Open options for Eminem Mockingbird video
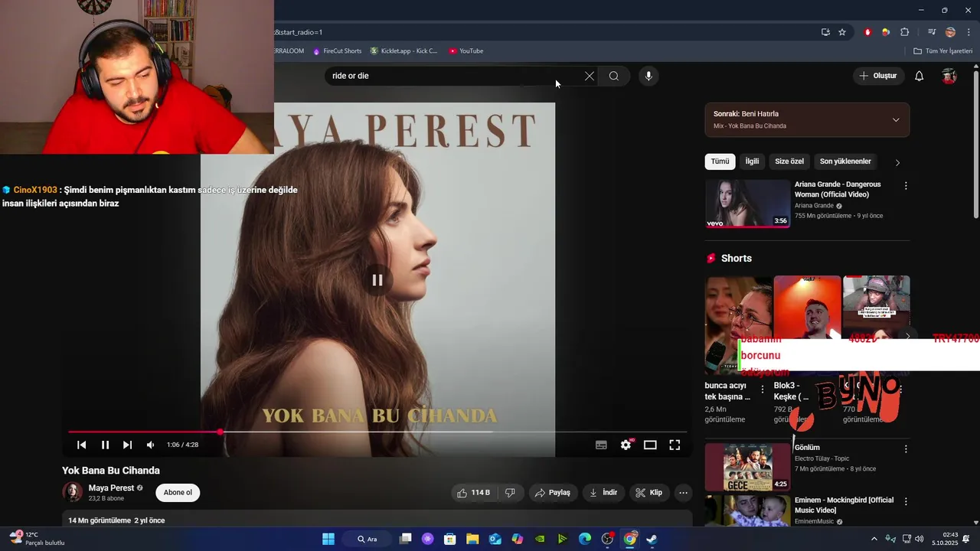The width and height of the screenshot is (980, 551). (906, 502)
